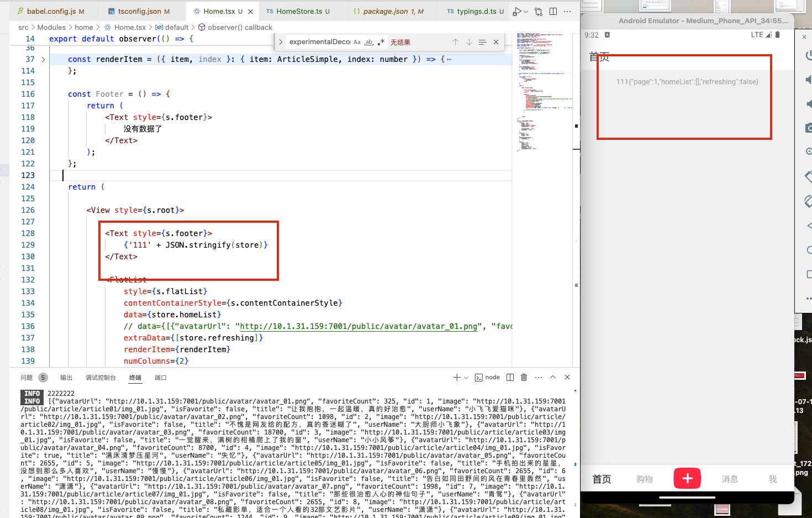Click emulator rotate left icon
812x518 pixels.
(809, 177)
